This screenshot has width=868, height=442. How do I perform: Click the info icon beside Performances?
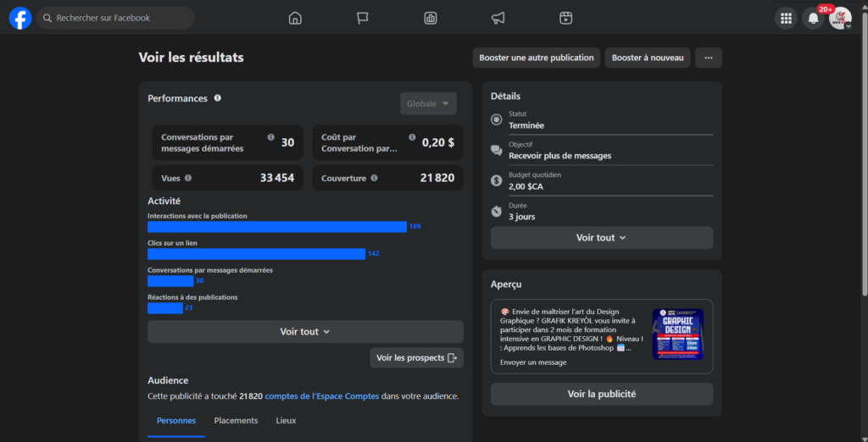coord(218,98)
